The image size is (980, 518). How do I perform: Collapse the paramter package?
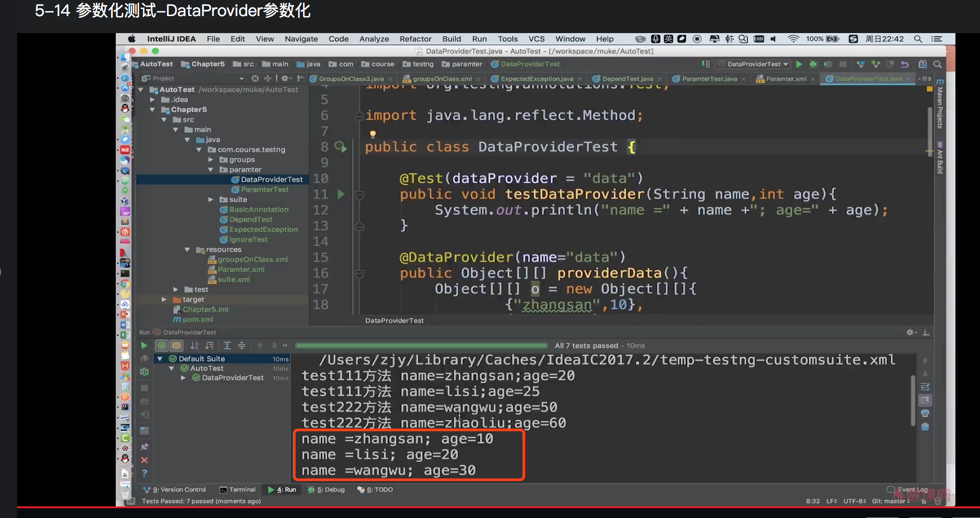coord(211,170)
